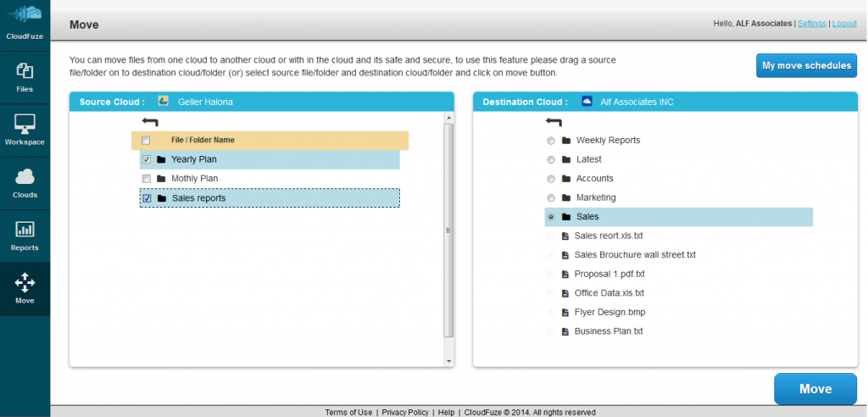Click the source list scroll-up arrow
Viewport: 868px width, 417px height.
click(449, 118)
